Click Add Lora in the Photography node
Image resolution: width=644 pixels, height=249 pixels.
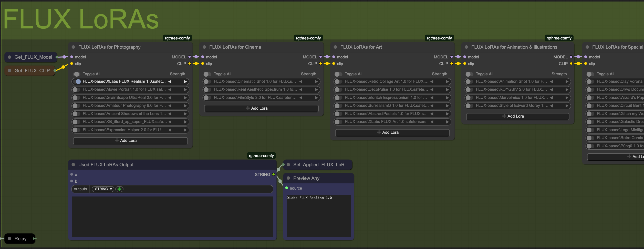[130, 141]
